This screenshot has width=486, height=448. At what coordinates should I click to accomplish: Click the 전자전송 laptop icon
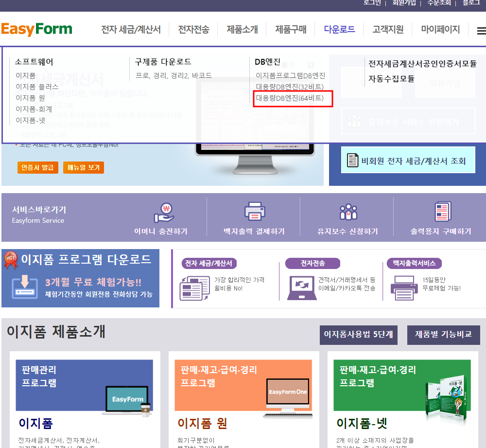coord(302,288)
